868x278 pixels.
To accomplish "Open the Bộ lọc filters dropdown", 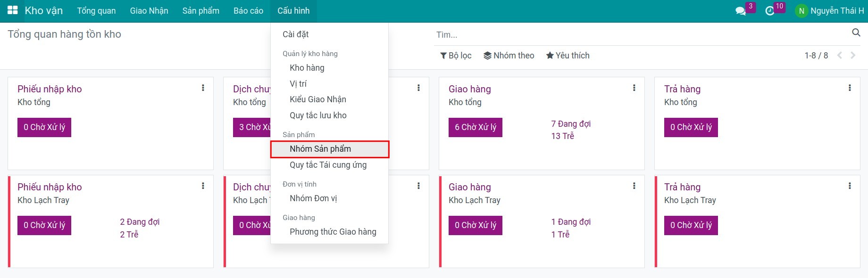I will click(455, 55).
